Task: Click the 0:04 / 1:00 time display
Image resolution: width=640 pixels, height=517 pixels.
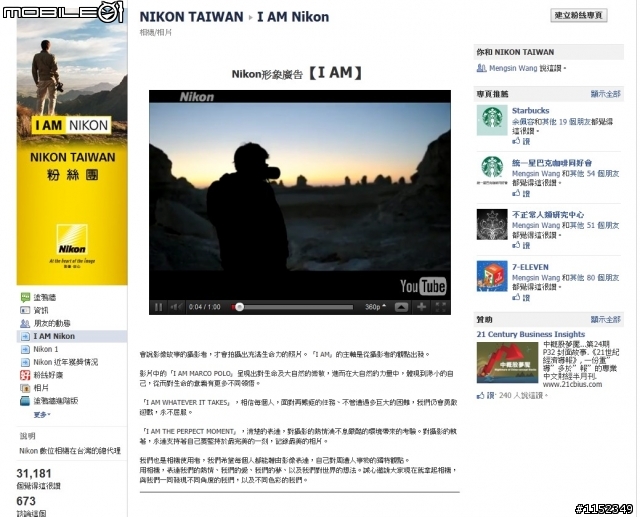Action: click(x=204, y=307)
